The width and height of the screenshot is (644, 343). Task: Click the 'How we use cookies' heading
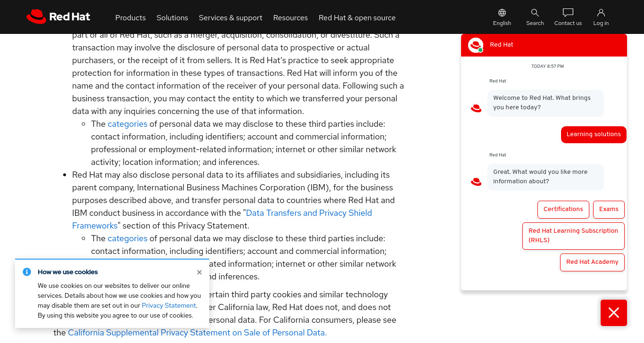click(68, 272)
